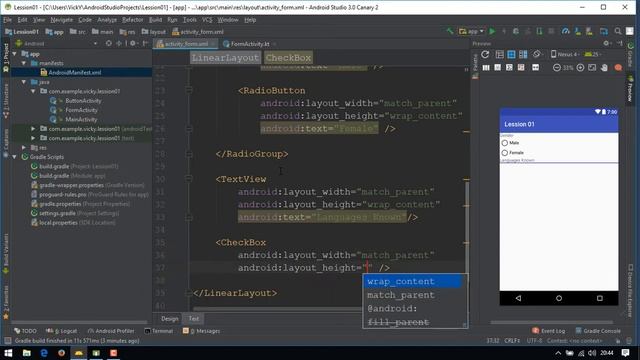Click the Search Everywhere magnifier icon
The height and width of the screenshot is (360, 640).
pos(618,31)
